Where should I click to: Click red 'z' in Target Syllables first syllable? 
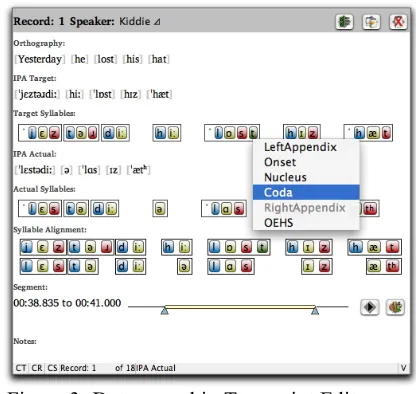click(54, 133)
